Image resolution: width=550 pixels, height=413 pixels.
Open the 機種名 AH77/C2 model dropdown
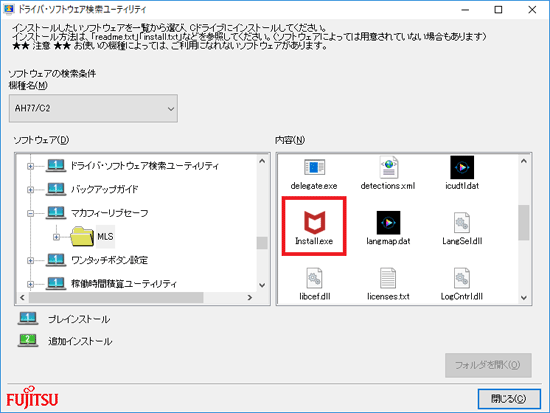point(93,108)
